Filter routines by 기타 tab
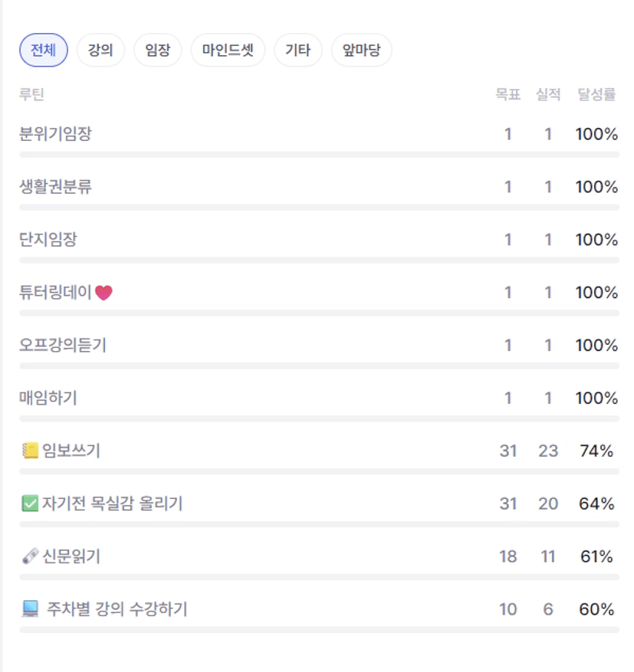The width and height of the screenshot is (634, 672). (x=298, y=51)
